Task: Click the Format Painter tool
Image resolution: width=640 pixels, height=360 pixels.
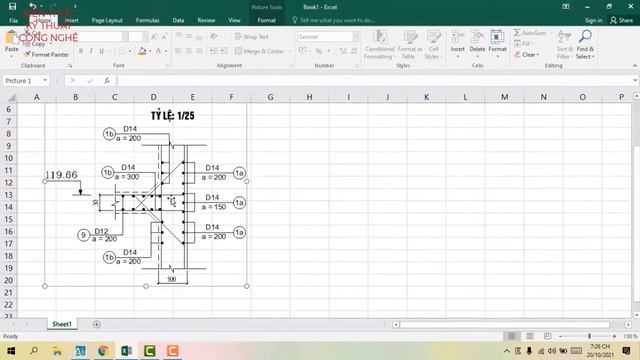Action: pos(46,54)
